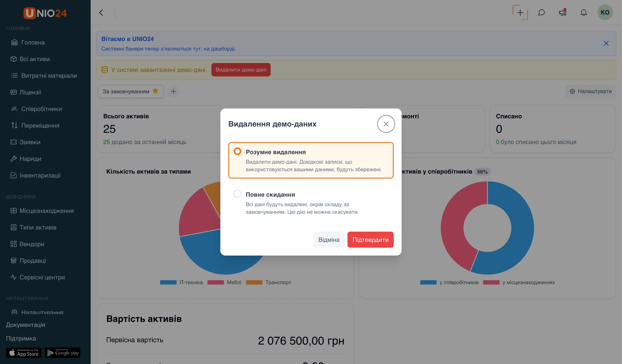This screenshot has width=622, height=364.
Task: Close the Видалення демо-даних dialog
Action: [386, 124]
